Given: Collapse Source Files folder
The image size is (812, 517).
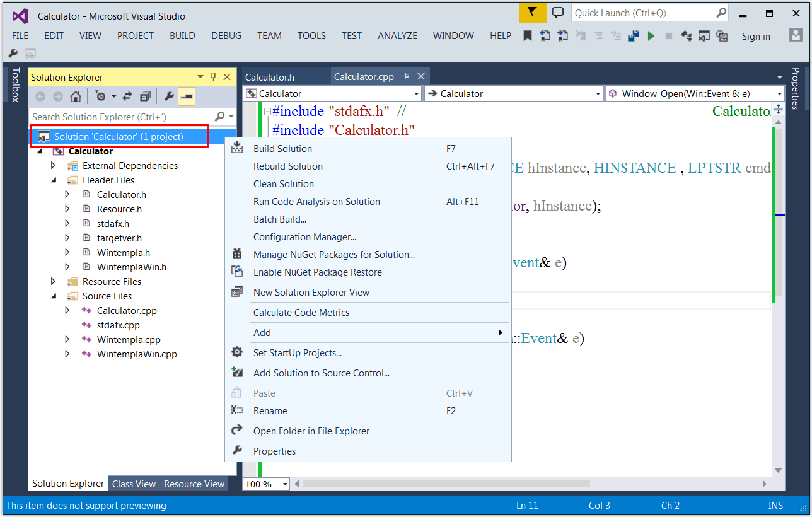Looking at the screenshot, I should tap(54, 296).
